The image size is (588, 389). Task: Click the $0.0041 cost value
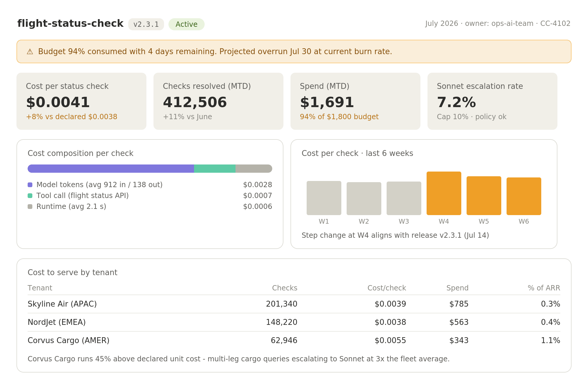(x=58, y=102)
